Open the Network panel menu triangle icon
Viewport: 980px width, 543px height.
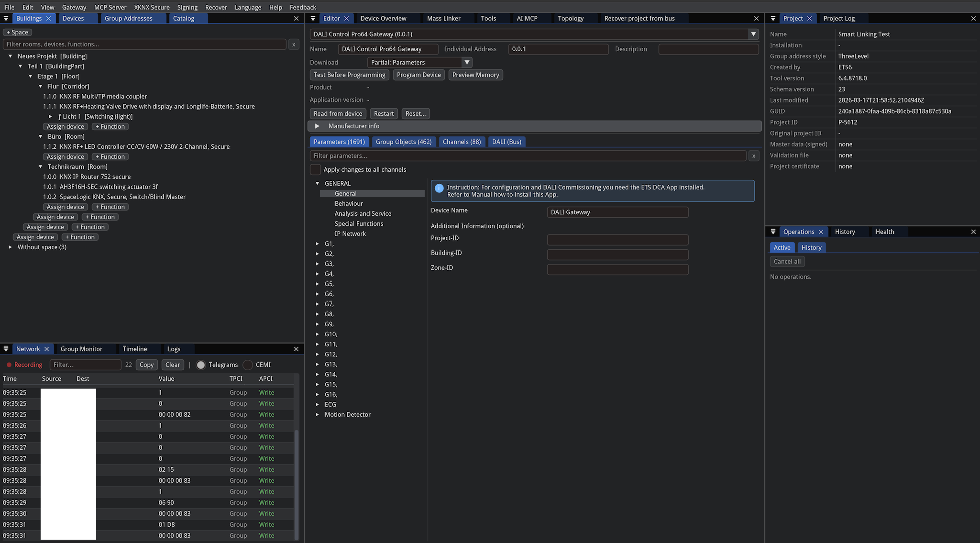click(6, 349)
